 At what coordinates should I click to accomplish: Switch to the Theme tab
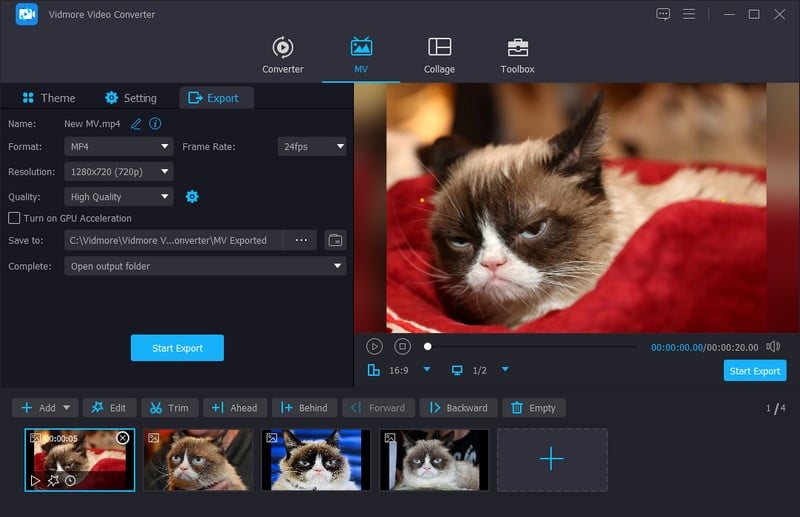coord(48,98)
